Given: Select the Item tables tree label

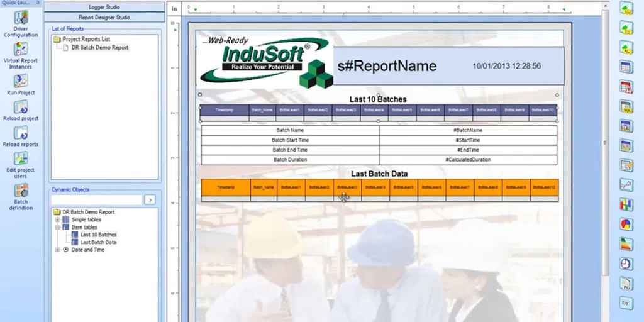Looking at the screenshot, I should click(84, 227).
